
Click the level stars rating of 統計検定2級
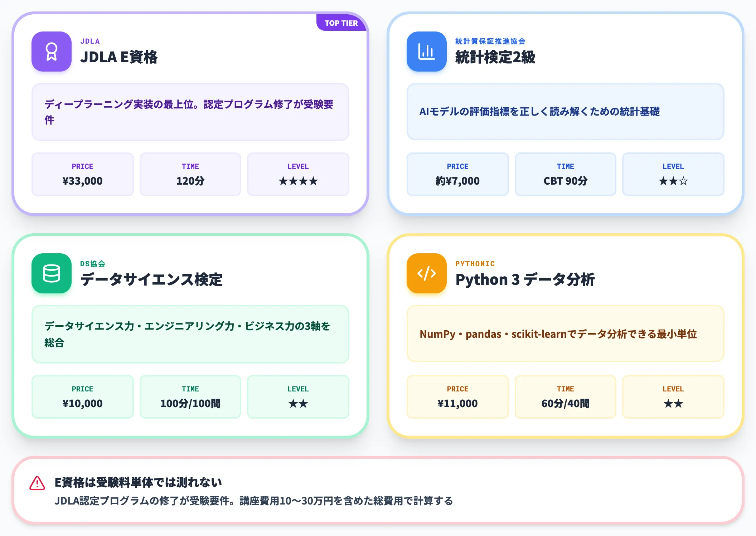673,181
